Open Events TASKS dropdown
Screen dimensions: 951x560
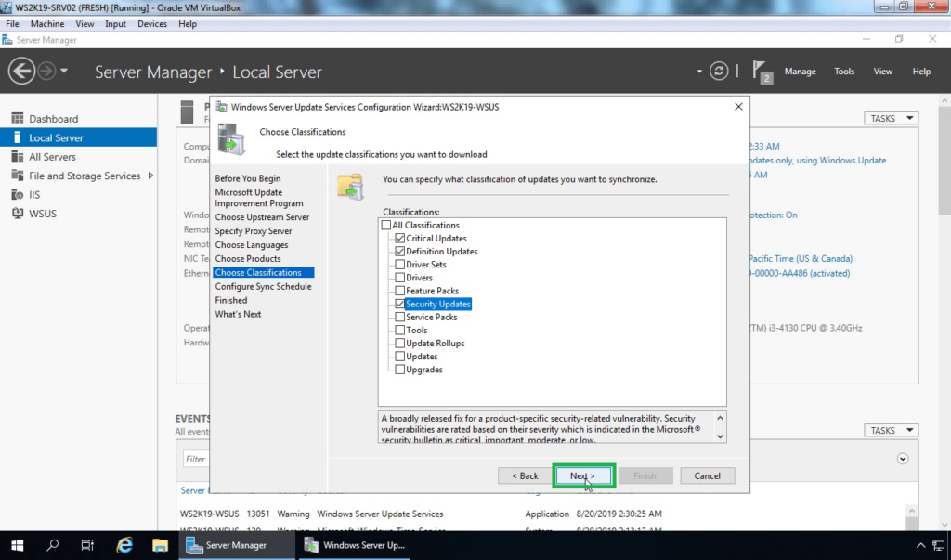pyautogui.click(x=891, y=430)
